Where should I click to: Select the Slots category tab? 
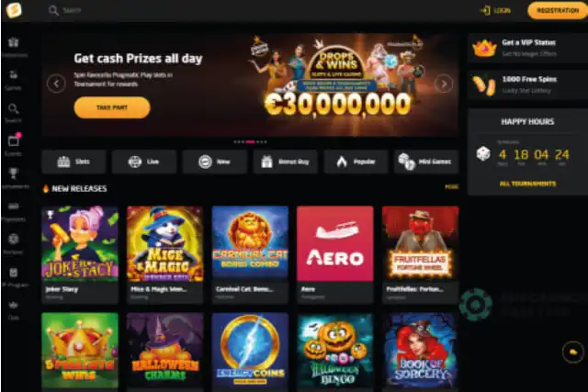73,162
